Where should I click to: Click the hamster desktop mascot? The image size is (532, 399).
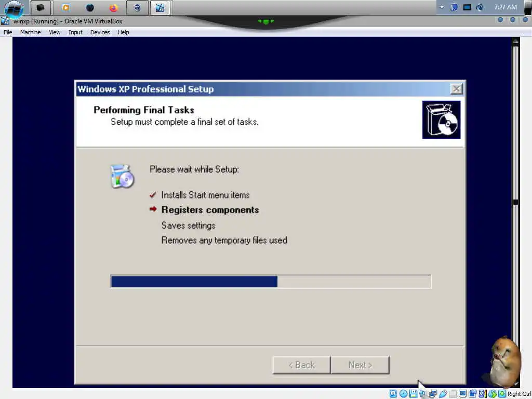point(504,362)
